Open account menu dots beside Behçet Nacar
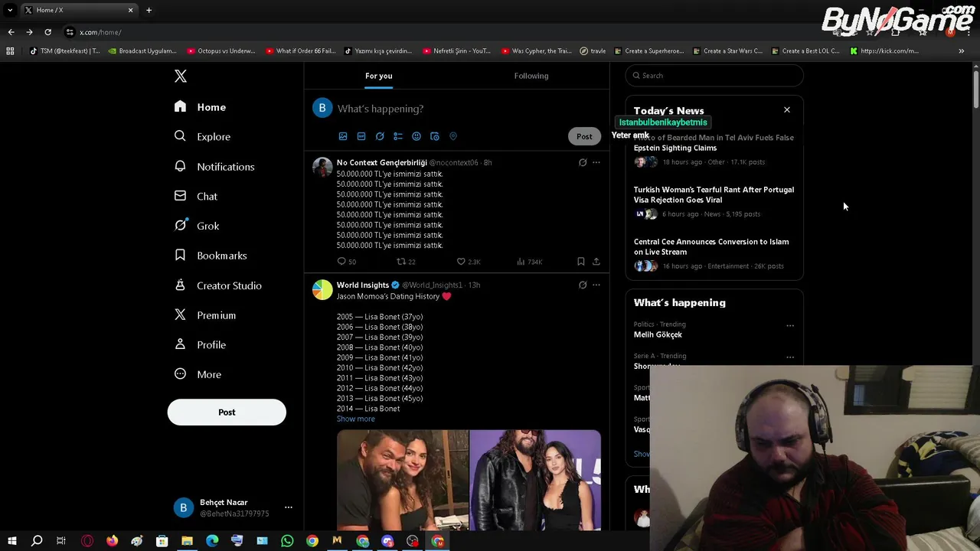 (x=289, y=507)
